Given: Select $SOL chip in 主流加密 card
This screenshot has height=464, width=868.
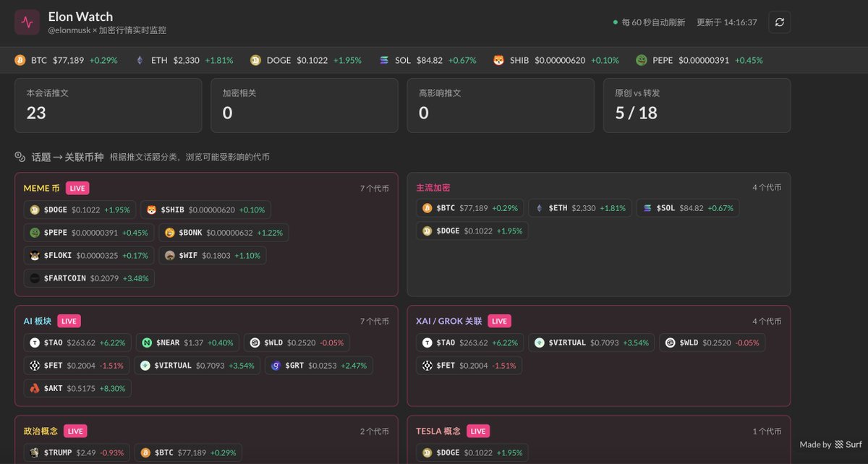Looking at the screenshot, I should pyautogui.click(x=688, y=208).
